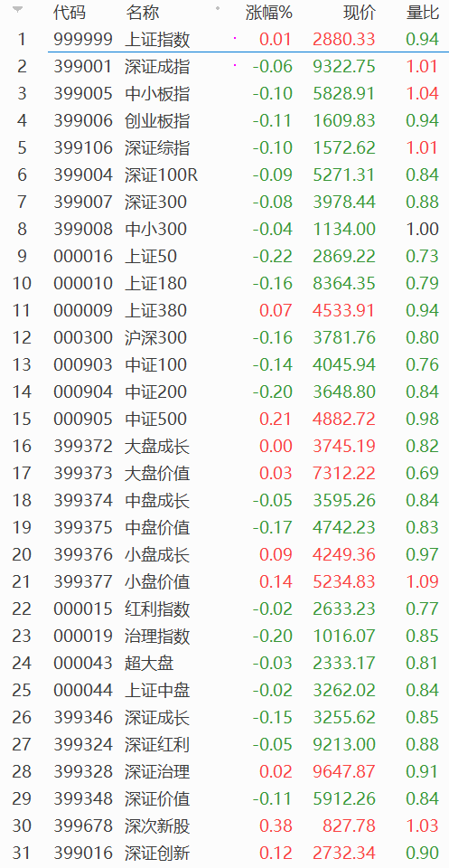Select index code 000016 上证50

pyautogui.click(x=83, y=256)
